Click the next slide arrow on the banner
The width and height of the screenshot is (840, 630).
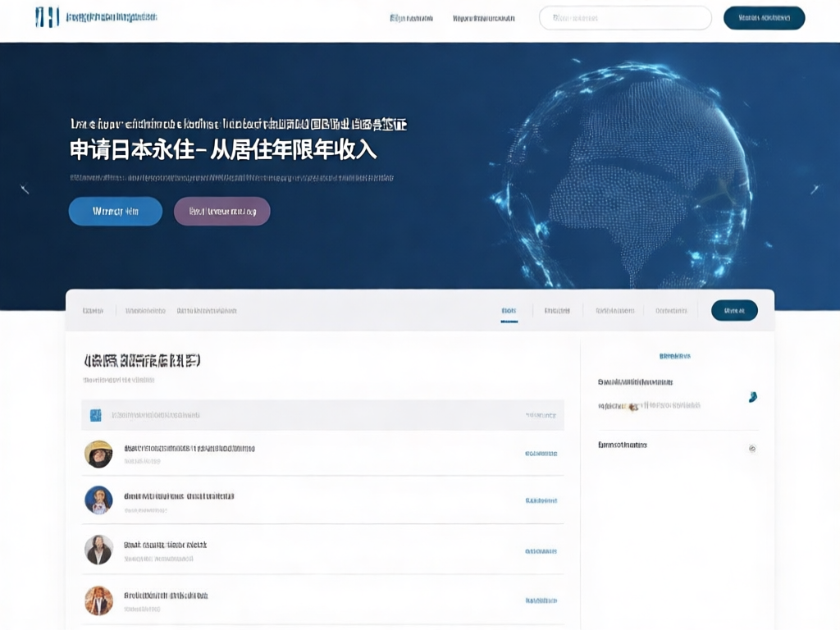(x=815, y=189)
